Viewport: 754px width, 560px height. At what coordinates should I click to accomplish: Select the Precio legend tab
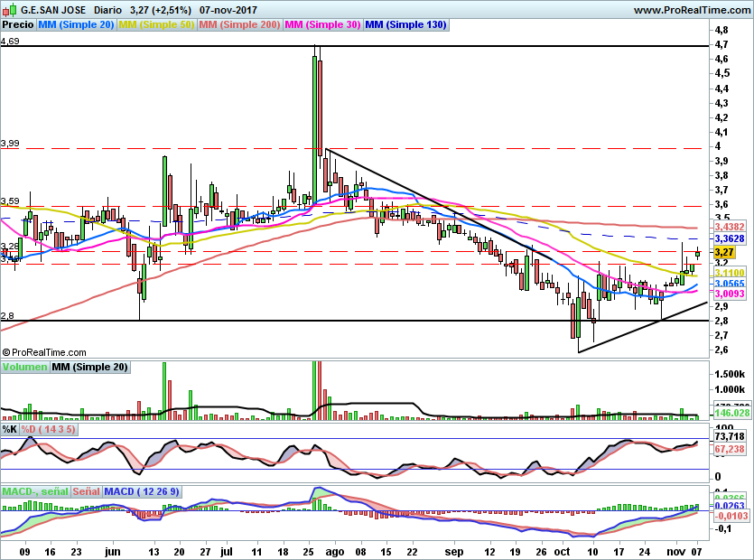click(17, 25)
